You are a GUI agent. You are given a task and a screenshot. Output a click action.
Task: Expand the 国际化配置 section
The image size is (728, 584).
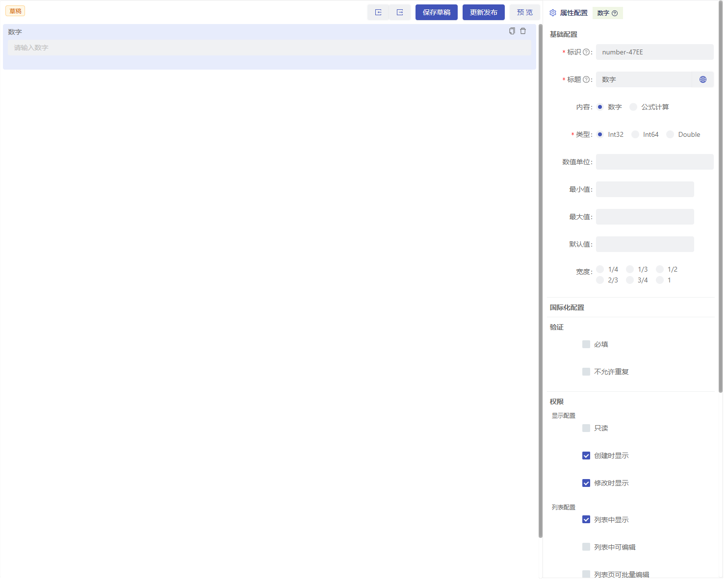tap(567, 307)
